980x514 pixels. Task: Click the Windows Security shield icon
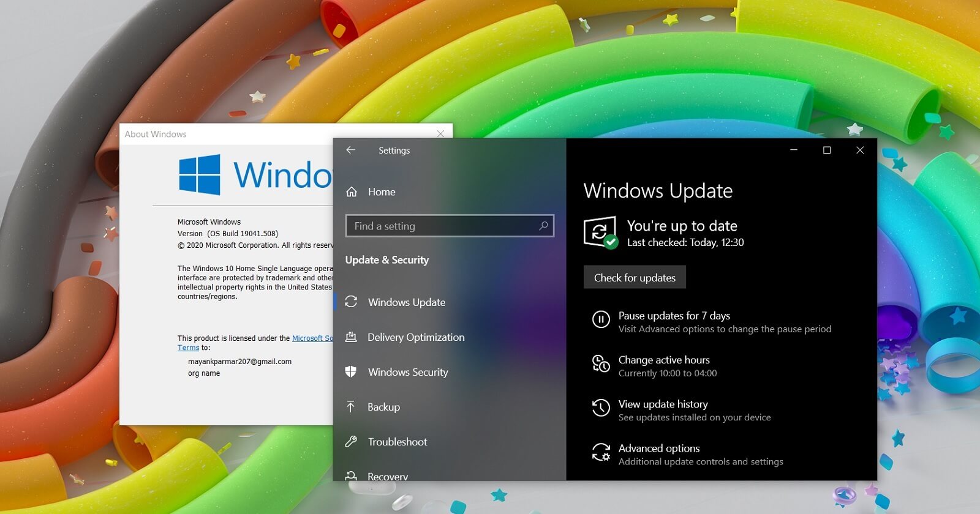click(x=351, y=371)
